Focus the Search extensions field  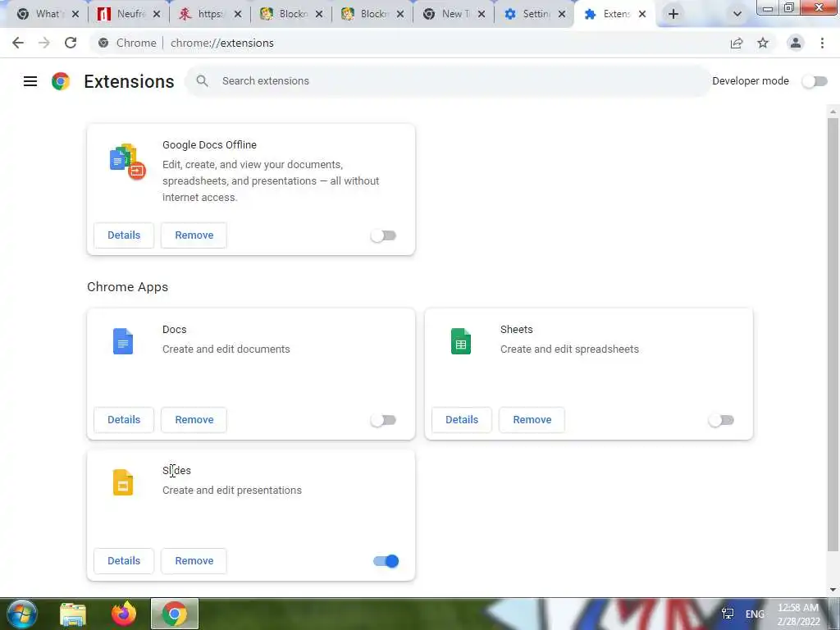pos(448,81)
